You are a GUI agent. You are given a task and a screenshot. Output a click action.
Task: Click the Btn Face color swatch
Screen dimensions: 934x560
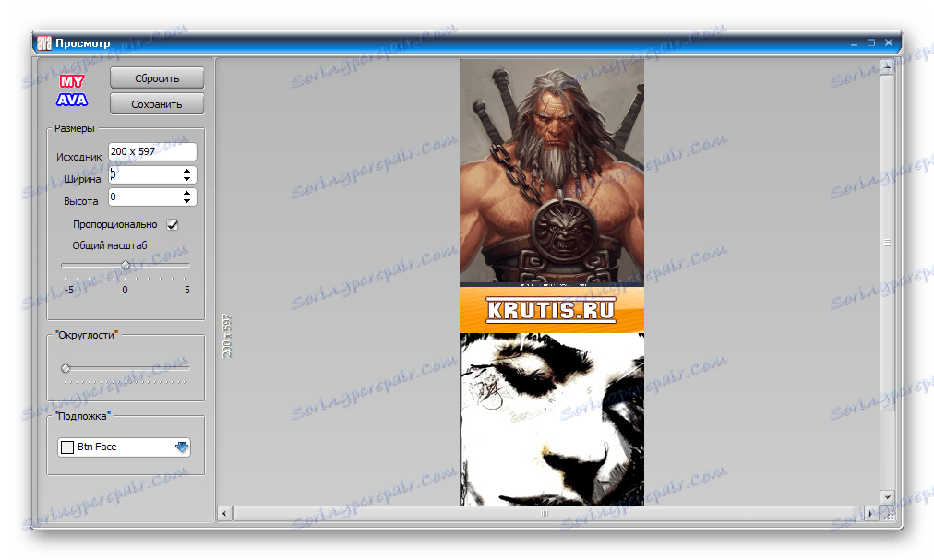click(x=67, y=447)
